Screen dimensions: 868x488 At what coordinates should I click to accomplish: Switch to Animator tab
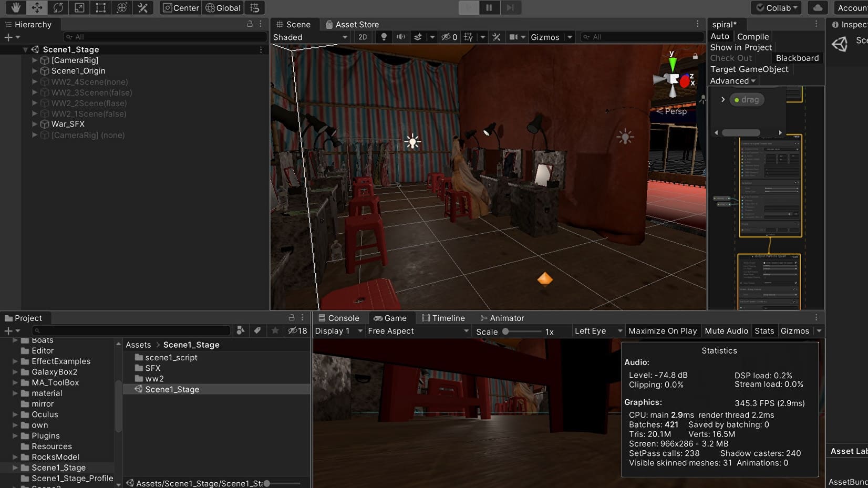pyautogui.click(x=502, y=318)
